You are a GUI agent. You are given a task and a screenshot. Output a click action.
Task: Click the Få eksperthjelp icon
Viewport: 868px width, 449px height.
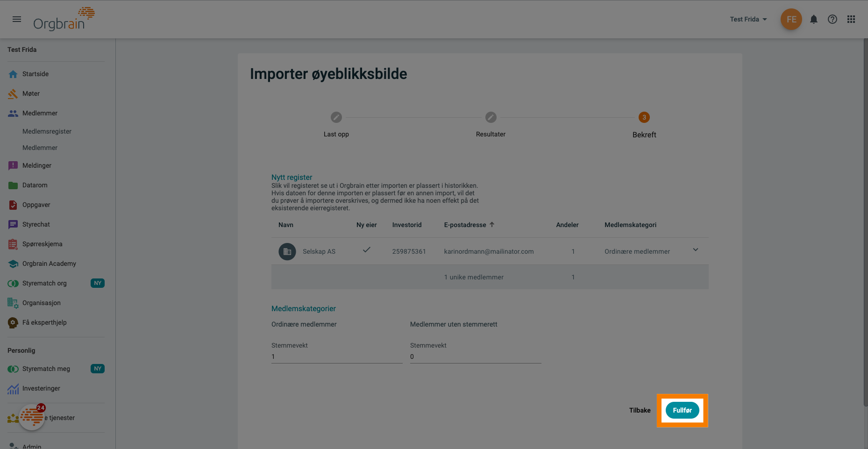point(13,322)
